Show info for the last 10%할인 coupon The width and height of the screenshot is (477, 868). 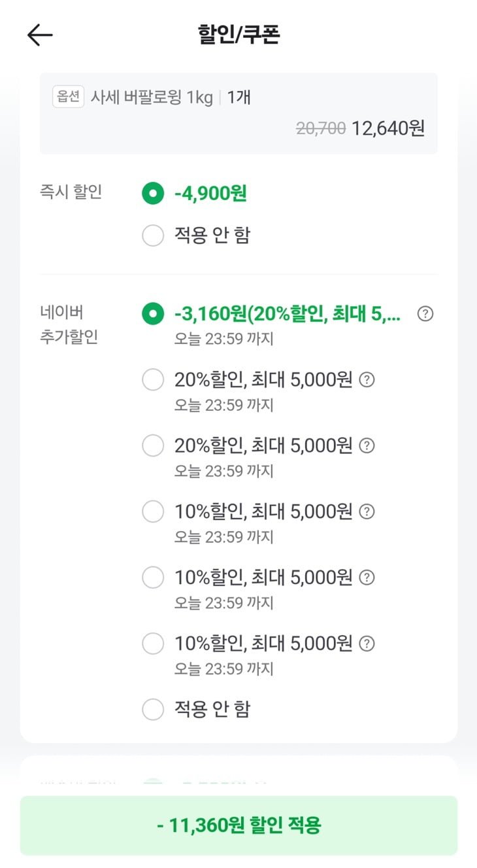coord(368,644)
